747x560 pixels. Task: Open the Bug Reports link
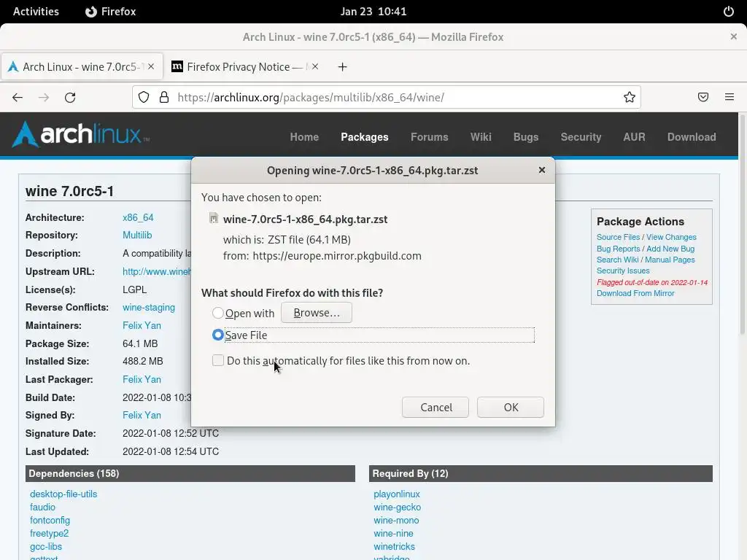click(618, 249)
